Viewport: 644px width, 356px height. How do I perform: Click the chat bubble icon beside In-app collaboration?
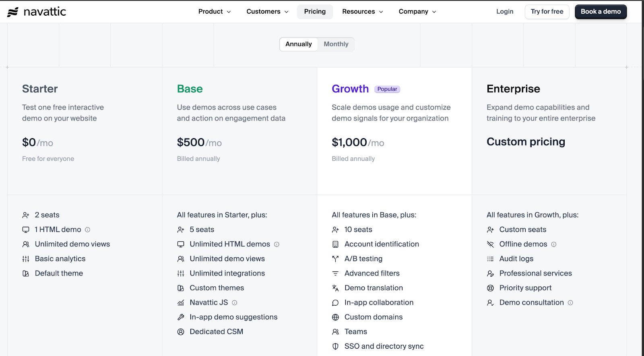(x=335, y=302)
